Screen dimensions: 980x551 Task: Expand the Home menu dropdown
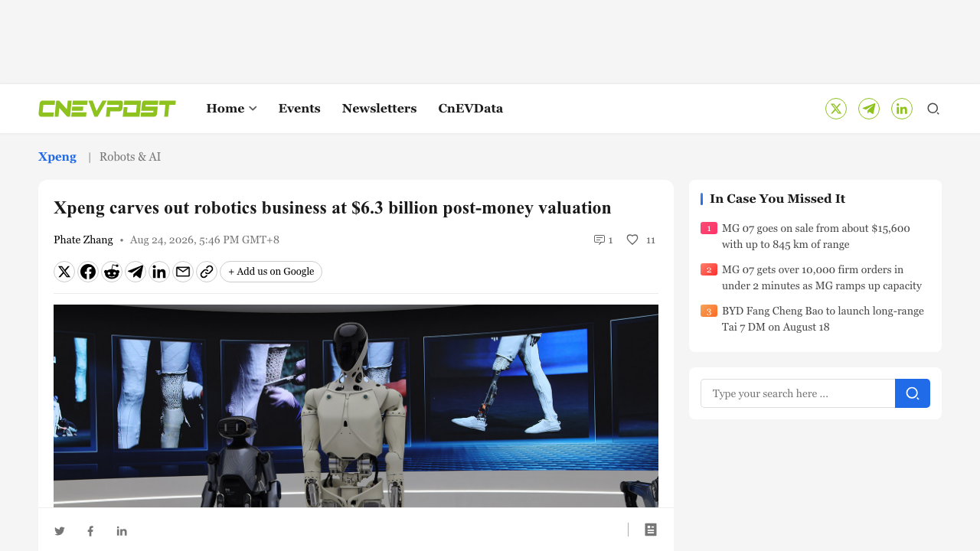pos(231,109)
